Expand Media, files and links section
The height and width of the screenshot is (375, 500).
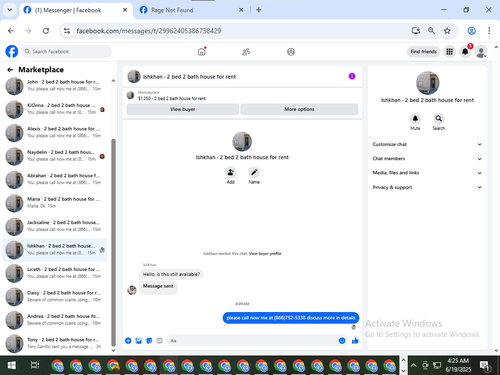click(x=427, y=173)
